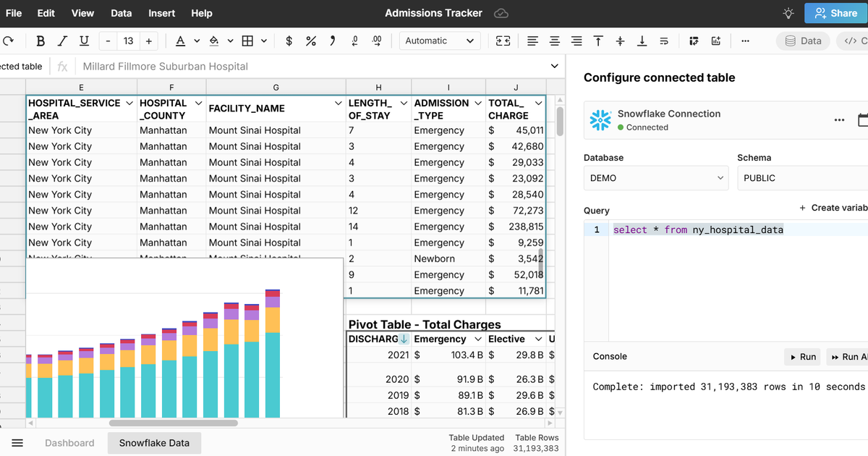Open Snowflake Connection options ellipsis
Screen dimensions: 868x456
click(839, 120)
